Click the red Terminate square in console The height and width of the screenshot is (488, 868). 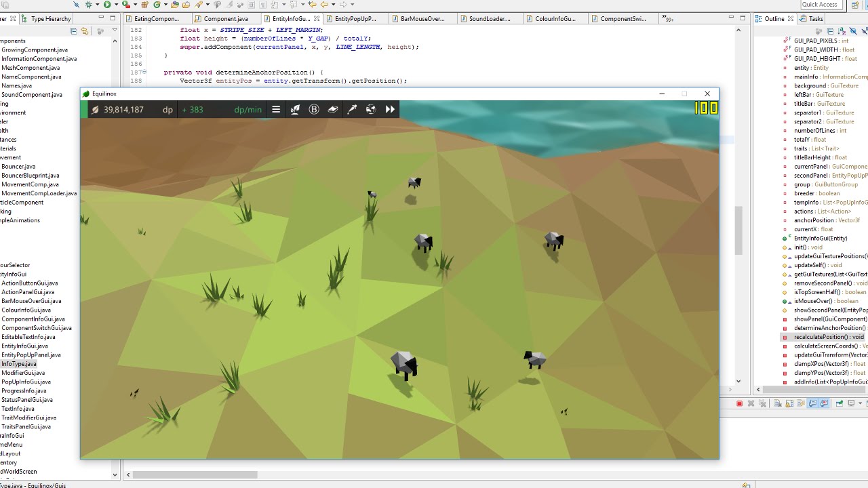tap(739, 403)
